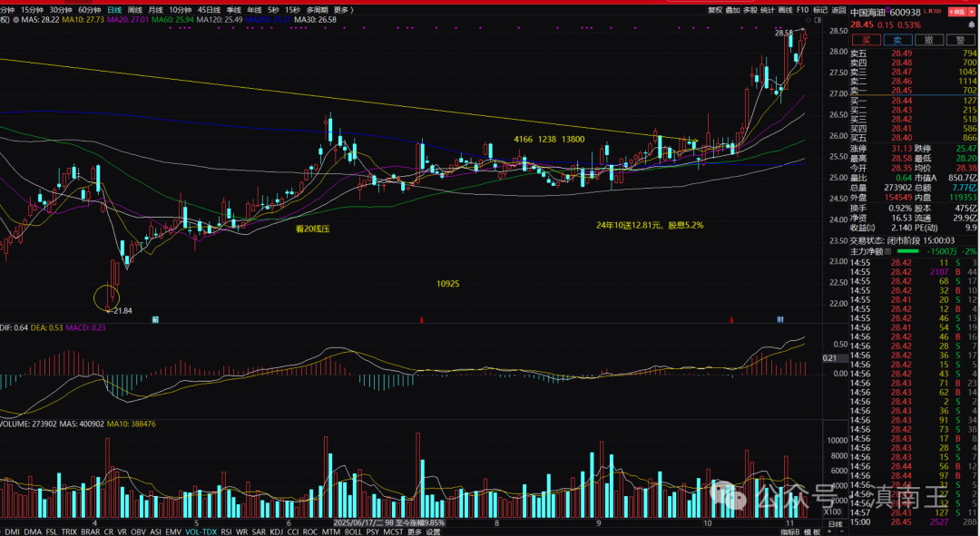Select the 季线 quarterly tab
Viewport: 980px width, 536px height.
(234, 10)
